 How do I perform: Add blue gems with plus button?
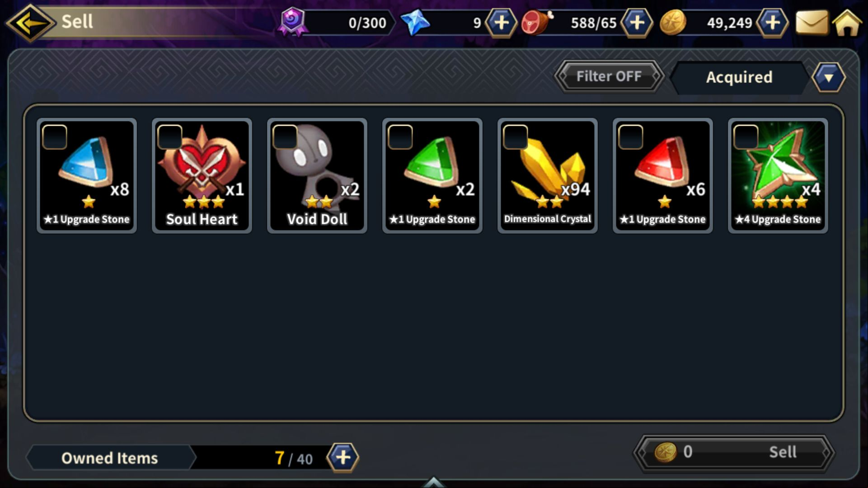click(x=501, y=23)
